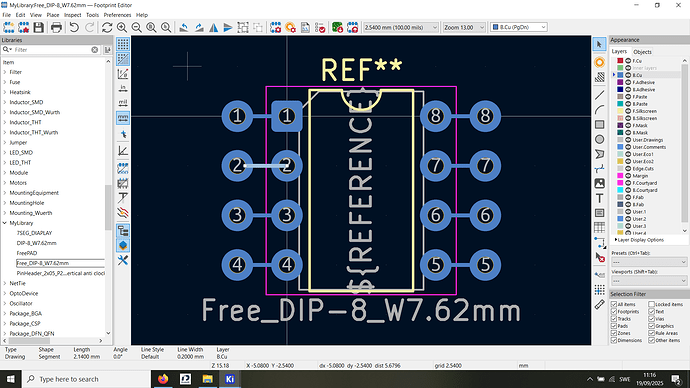690x388 pixels.
Task: Select DIP-8_W7.62mm footprint in MyLibrary
Action: click(37, 243)
